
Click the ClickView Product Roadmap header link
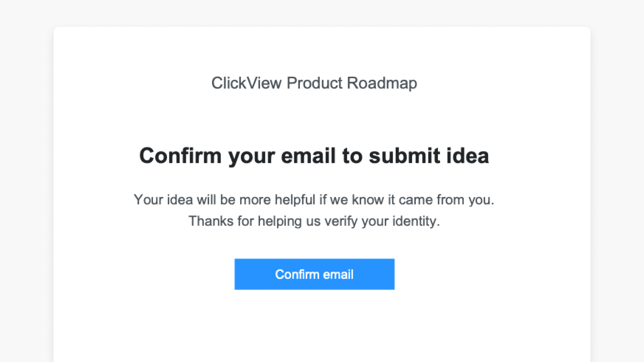[314, 83]
